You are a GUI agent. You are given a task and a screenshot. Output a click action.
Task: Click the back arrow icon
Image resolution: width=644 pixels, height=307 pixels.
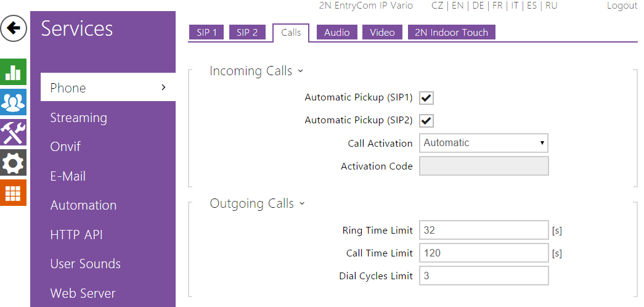[14, 28]
